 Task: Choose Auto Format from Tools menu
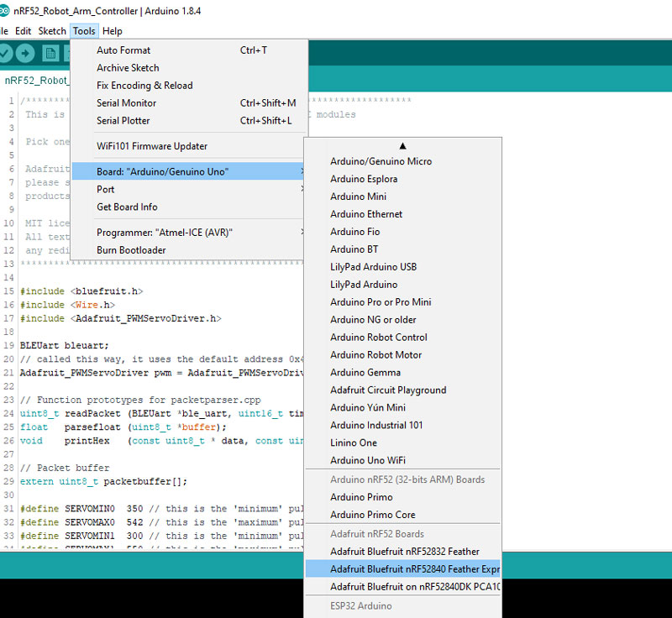click(123, 50)
